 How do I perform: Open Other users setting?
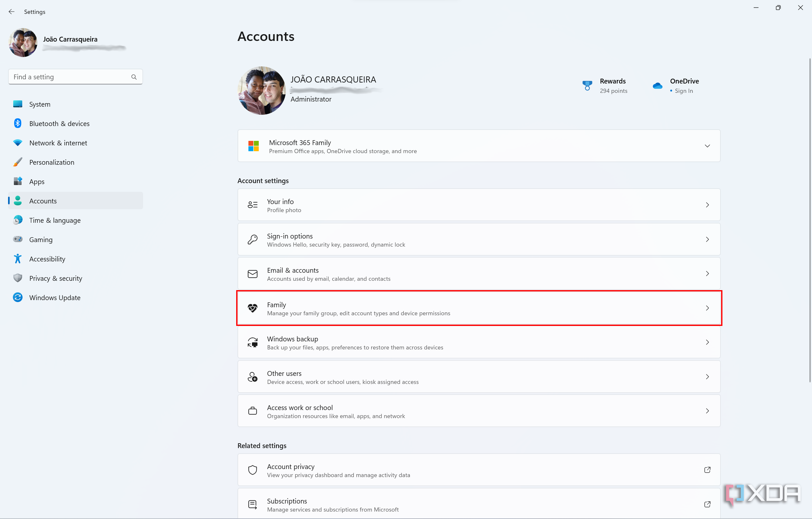click(479, 377)
